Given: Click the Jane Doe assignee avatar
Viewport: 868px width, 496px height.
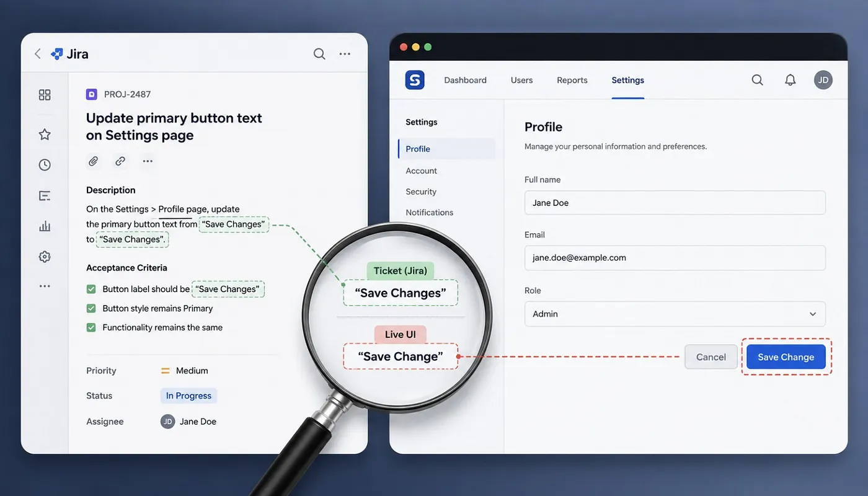Looking at the screenshot, I should tap(167, 422).
